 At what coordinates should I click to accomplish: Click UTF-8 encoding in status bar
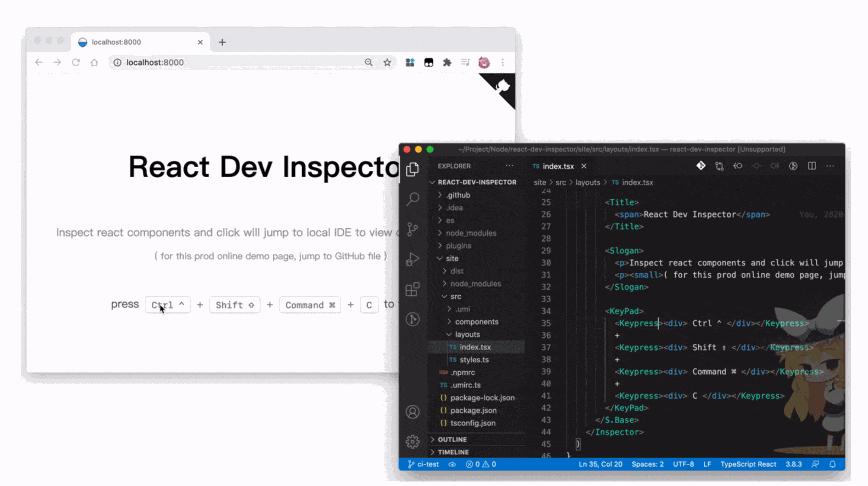tap(683, 464)
